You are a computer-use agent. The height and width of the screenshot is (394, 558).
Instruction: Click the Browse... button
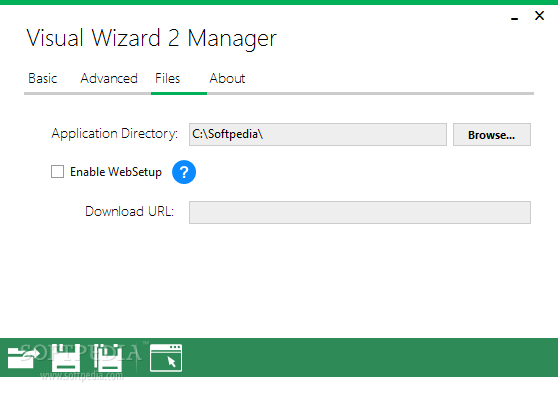(491, 135)
